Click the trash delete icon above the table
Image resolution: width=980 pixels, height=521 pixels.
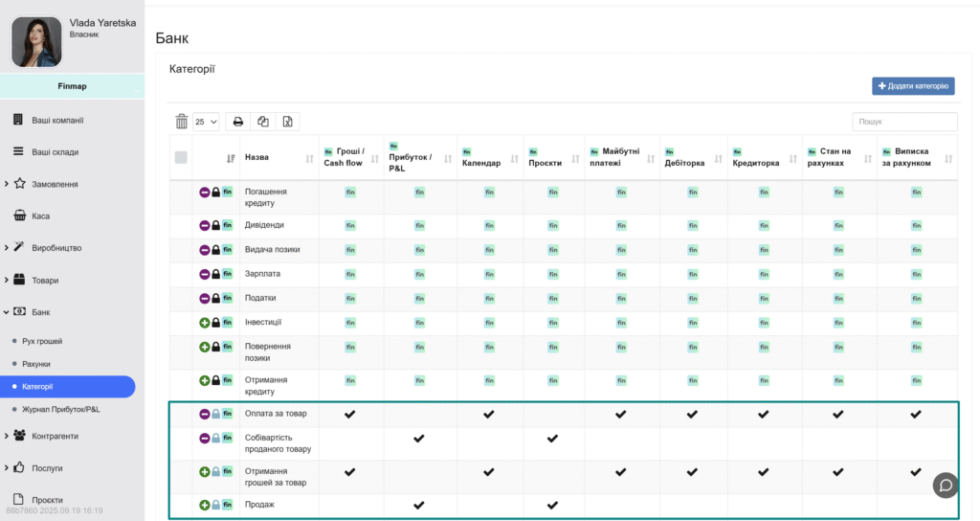[x=182, y=122]
